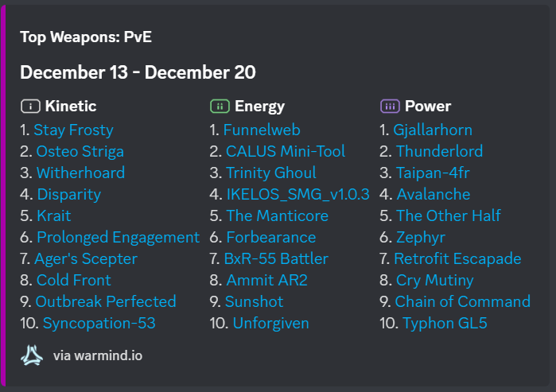
Task: Select the Retrofit Escapade link
Action: point(457,258)
